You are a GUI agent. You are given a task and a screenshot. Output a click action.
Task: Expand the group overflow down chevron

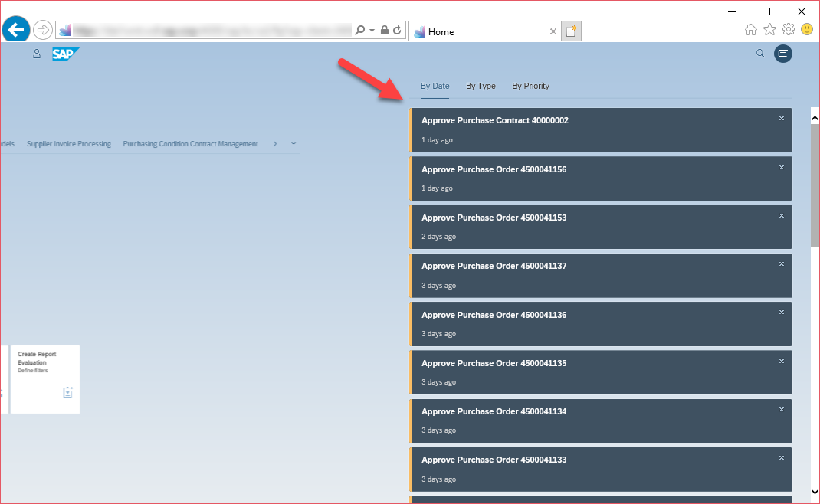[x=294, y=143]
